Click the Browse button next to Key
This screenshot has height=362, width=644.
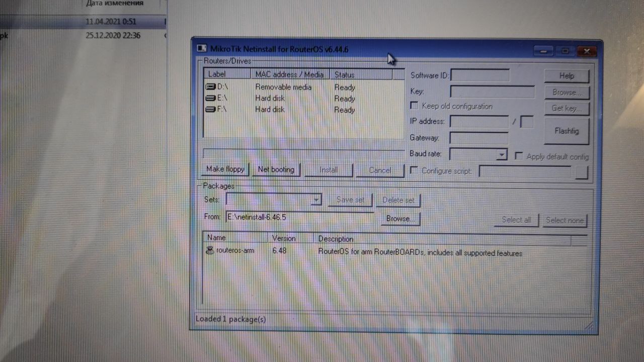(x=567, y=93)
